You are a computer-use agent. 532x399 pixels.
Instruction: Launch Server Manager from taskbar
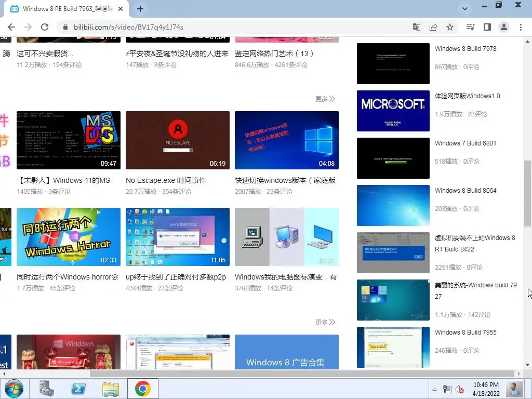pos(46,389)
